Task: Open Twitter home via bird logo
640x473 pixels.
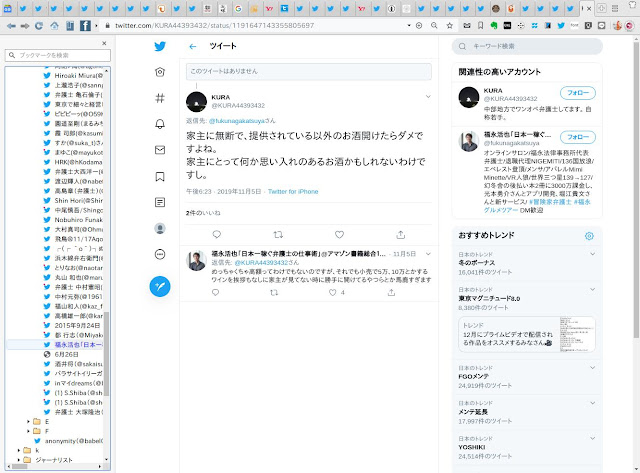Action: click(160, 46)
